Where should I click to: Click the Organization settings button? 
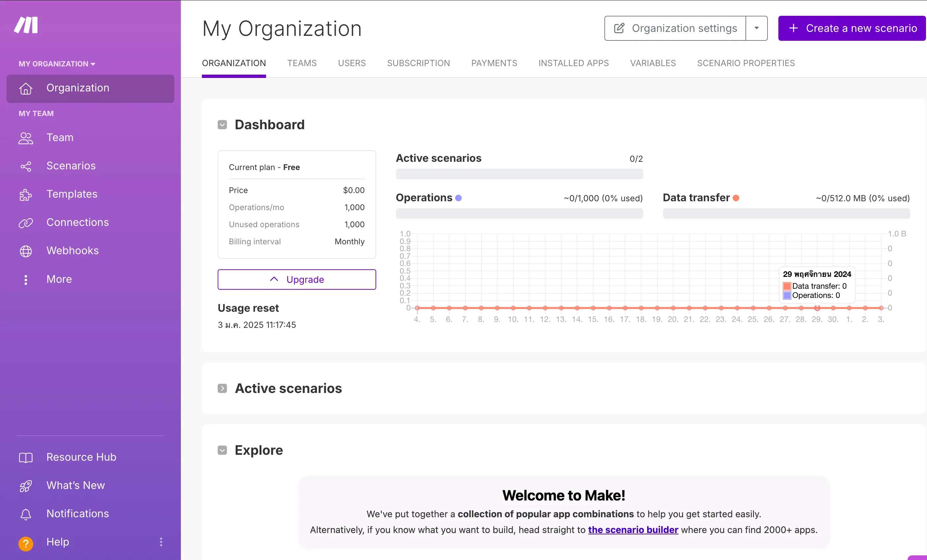(x=675, y=28)
